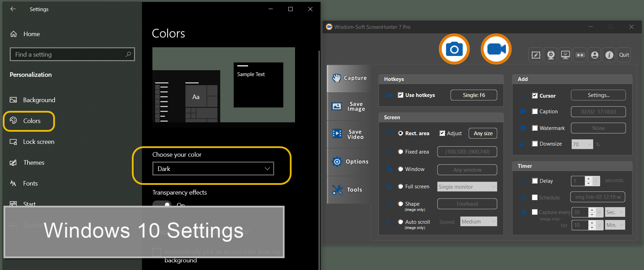Click the blue video record icon

496,49
